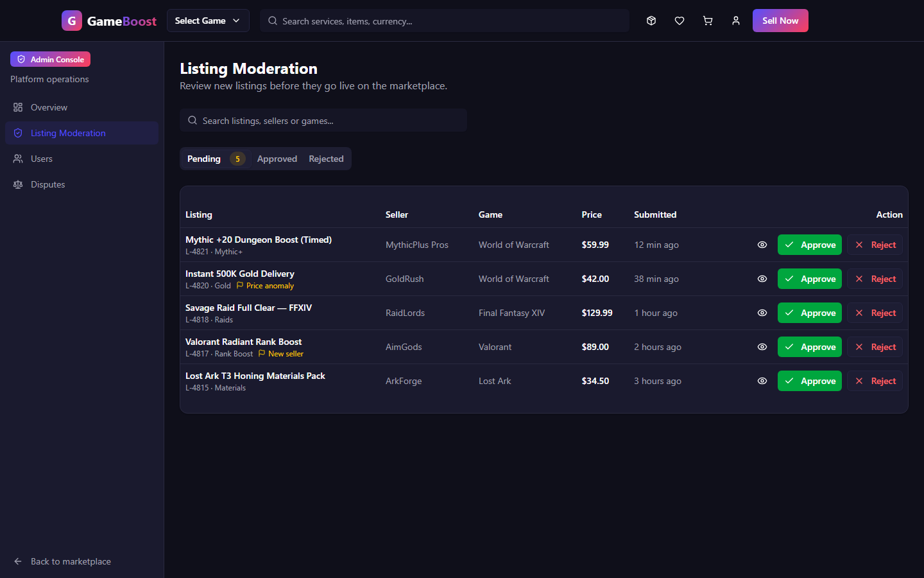Viewport: 924px width, 578px height.
Task: Click seller name ArkForge
Action: 404,381
